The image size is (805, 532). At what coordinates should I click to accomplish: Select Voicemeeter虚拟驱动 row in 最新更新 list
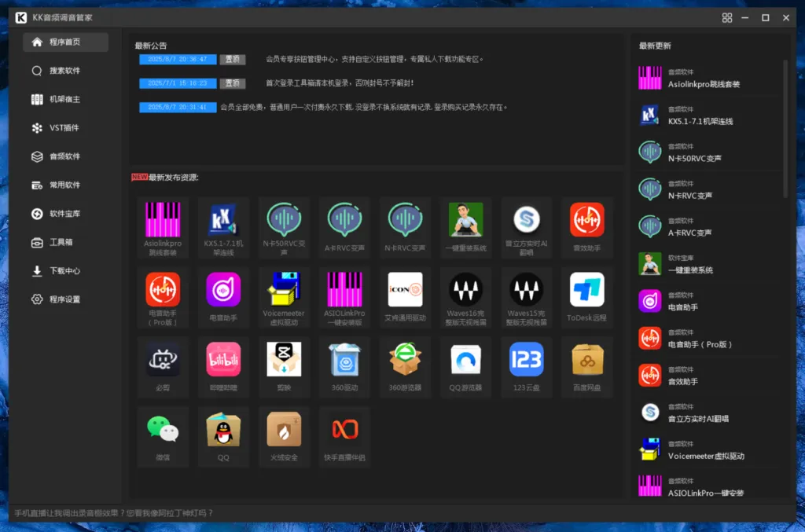point(709,450)
